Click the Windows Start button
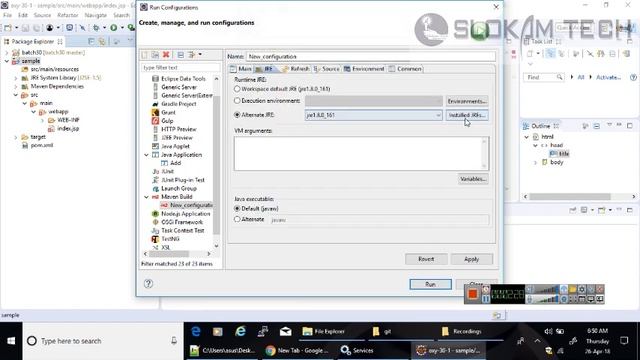Viewport: 640px width, 360px height. pyautogui.click(x=11, y=340)
